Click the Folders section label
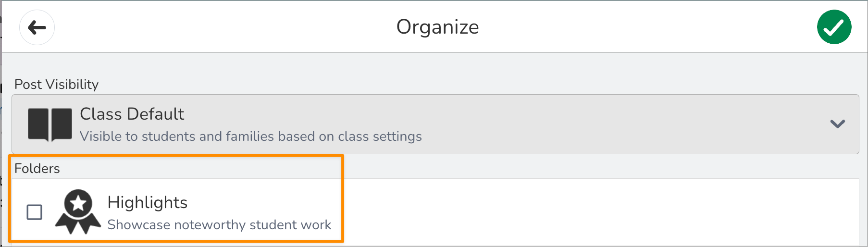Viewport: 868px width, 247px height. click(37, 168)
